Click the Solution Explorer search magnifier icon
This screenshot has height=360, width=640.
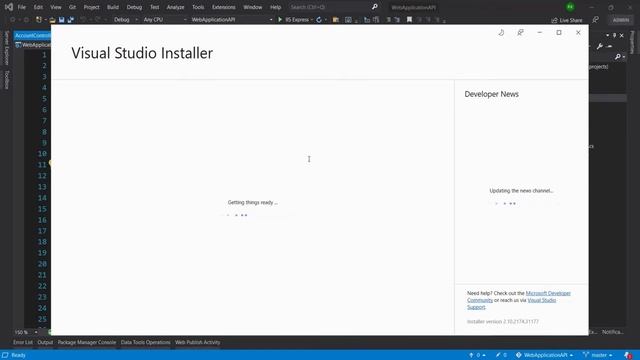tap(618, 56)
